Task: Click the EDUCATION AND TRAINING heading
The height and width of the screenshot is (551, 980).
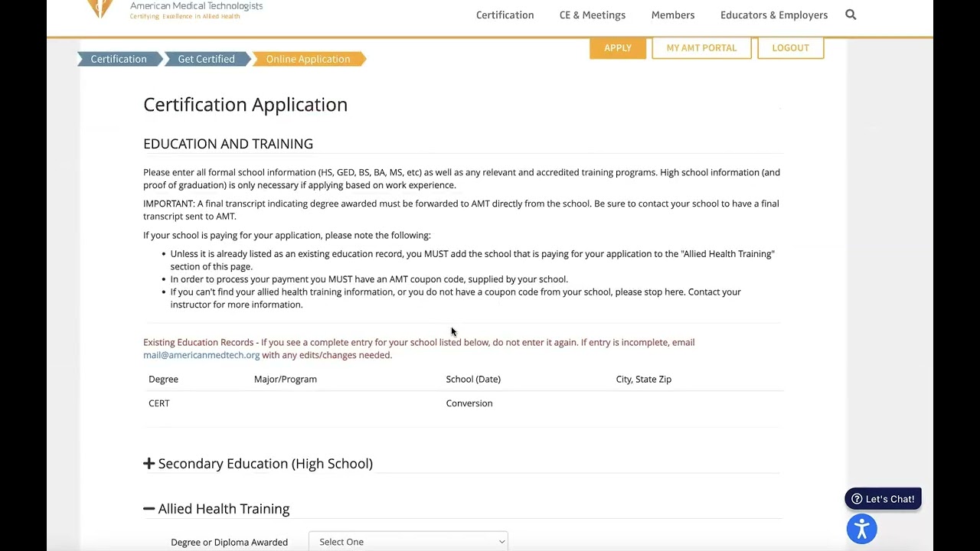Action: point(228,144)
